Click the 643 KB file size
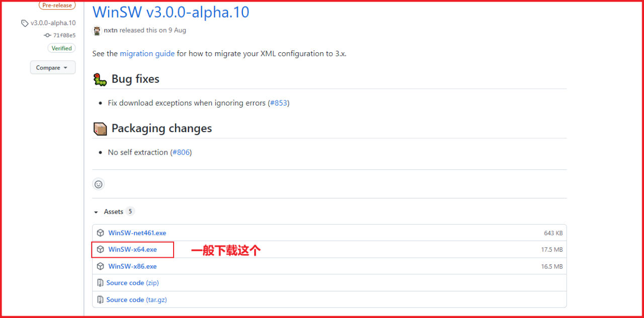The height and width of the screenshot is (318, 644). tap(553, 233)
